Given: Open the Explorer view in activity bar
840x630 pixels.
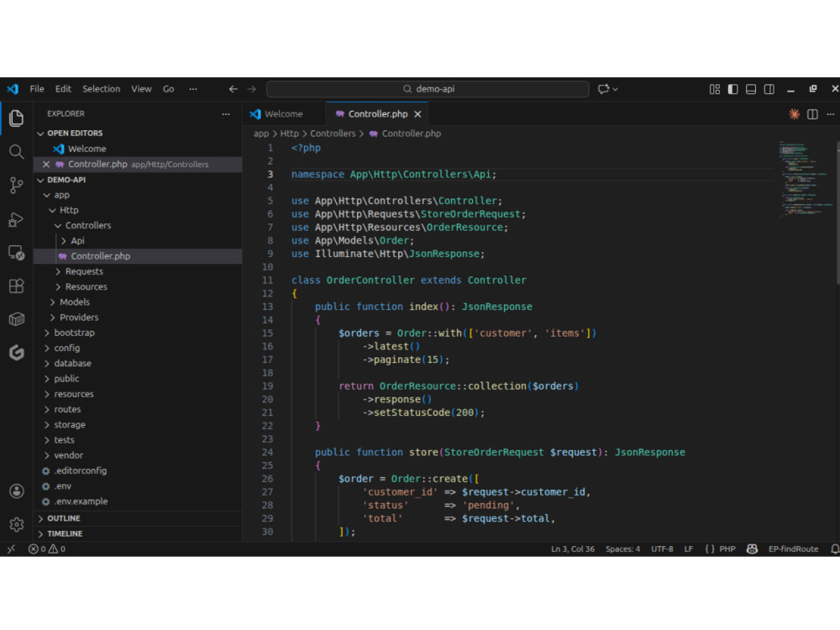Looking at the screenshot, I should point(16,118).
